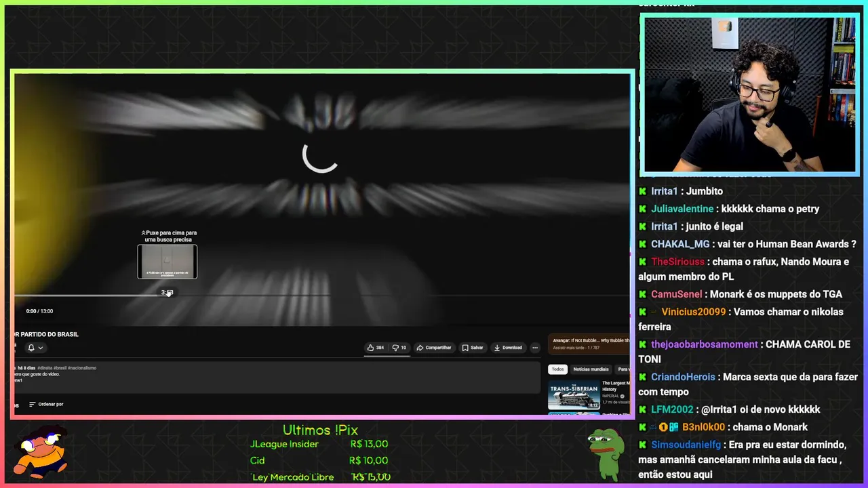The image size is (868, 488).
Task: Click username CHAKAL_MG in chat
Action: click(x=680, y=244)
